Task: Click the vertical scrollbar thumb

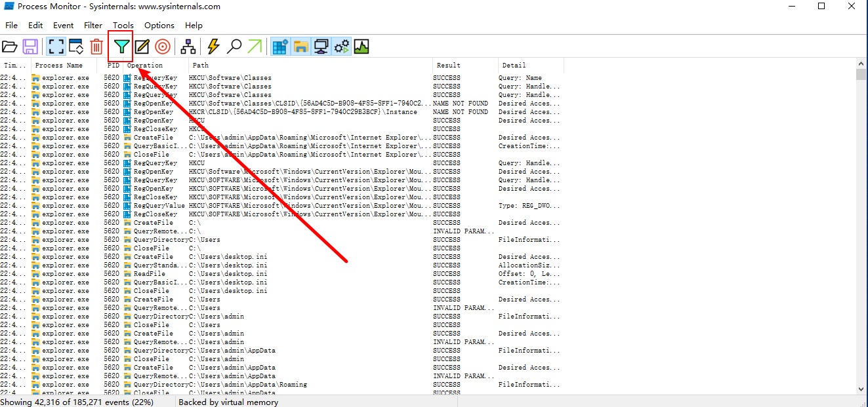Action: coord(861,74)
